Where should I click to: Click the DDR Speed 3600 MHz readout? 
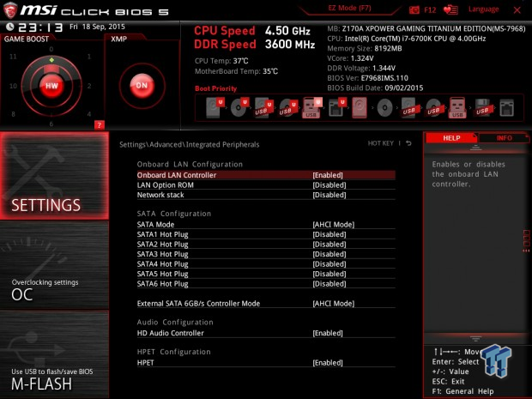(x=255, y=44)
